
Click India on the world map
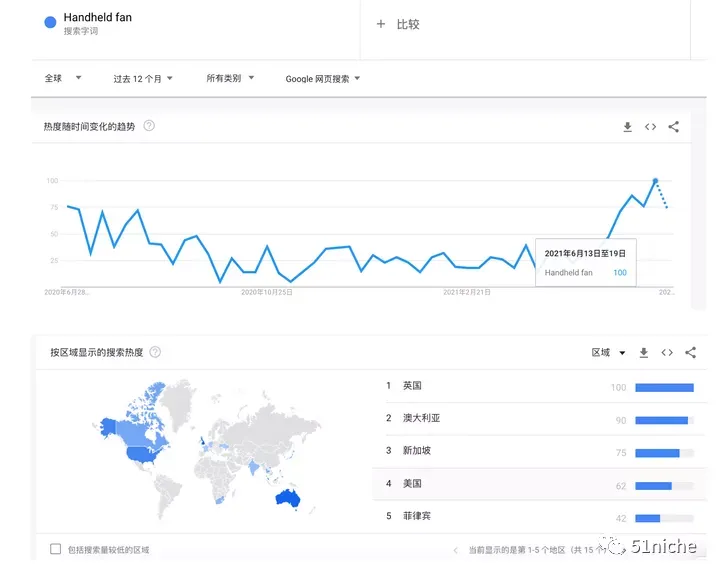click(253, 468)
